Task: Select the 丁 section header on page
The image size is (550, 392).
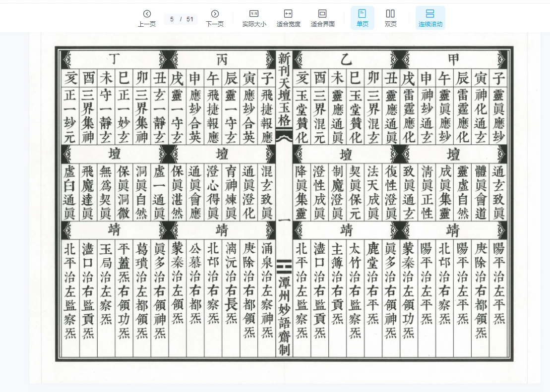Action: pyautogui.click(x=115, y=59)
